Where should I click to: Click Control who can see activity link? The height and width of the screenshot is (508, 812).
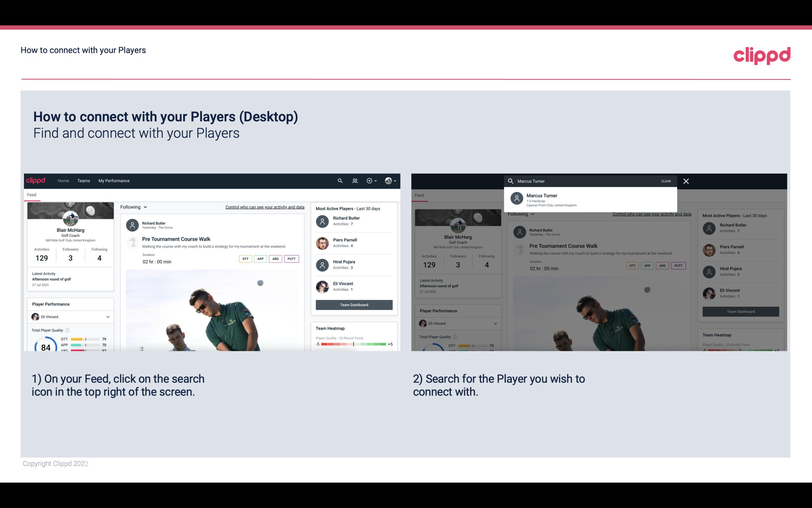coord(264,207)
